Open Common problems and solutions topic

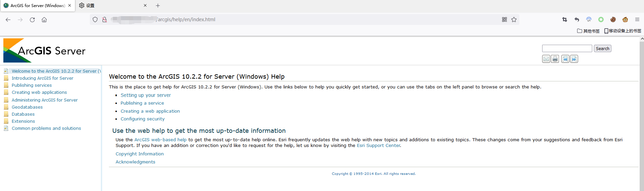point(46,128)
